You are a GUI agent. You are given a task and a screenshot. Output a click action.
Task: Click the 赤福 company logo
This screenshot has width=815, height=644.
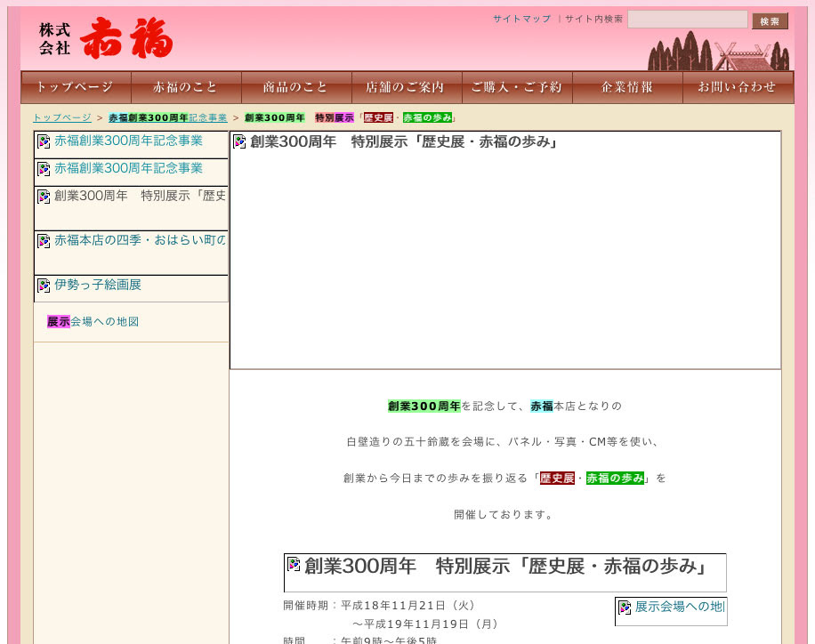point(106,38)
